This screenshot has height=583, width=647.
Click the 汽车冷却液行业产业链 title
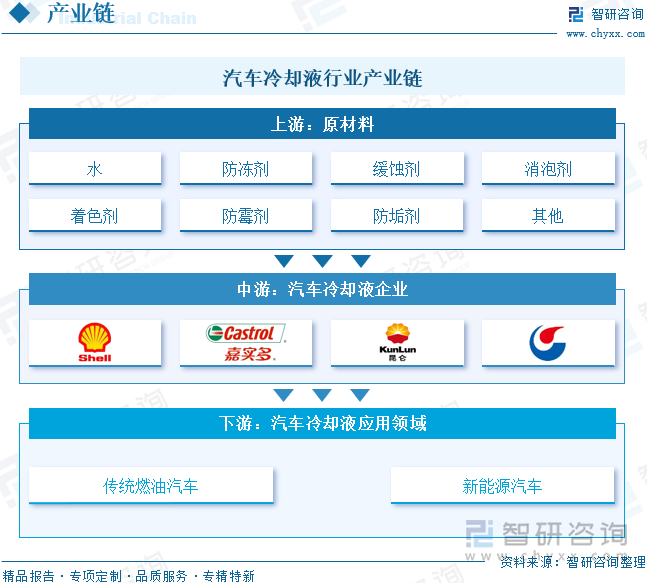[322, 78]
